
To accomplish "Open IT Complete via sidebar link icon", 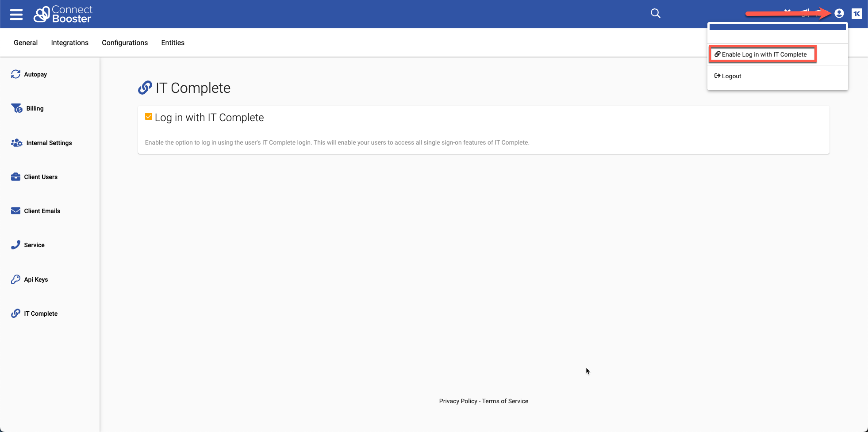I will pos(16,313).
